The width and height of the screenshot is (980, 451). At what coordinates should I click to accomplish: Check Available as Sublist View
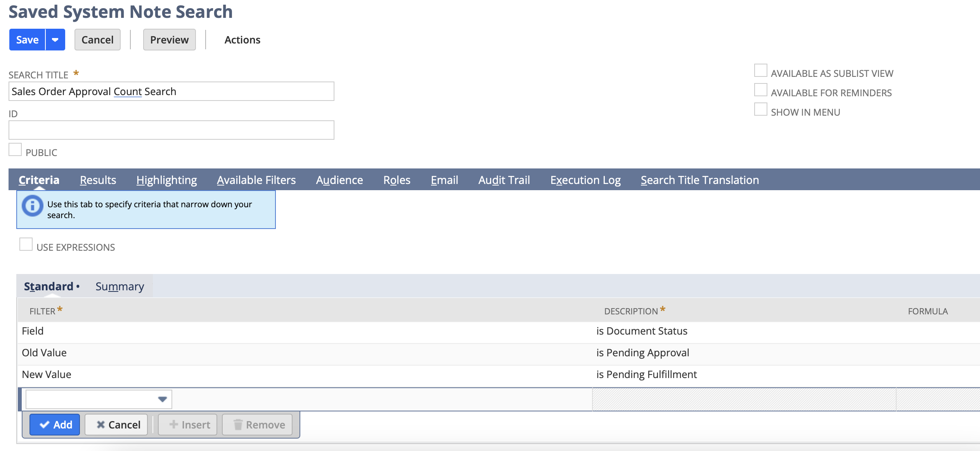tap(760, 71)
